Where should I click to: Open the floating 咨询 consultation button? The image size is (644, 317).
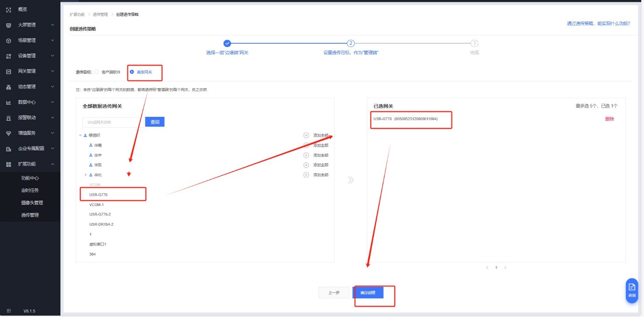[632, 290]
